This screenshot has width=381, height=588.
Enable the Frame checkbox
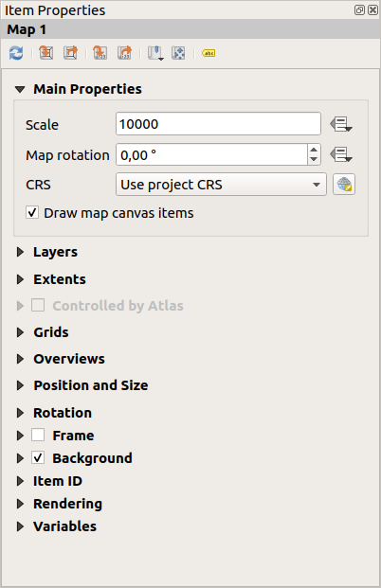tap(38, 435)
